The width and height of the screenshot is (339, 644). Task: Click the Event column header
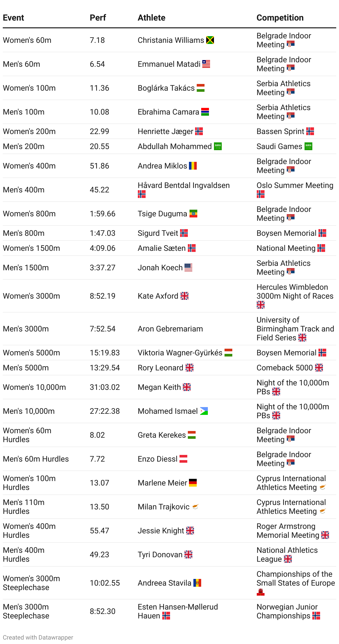point(13,18)
